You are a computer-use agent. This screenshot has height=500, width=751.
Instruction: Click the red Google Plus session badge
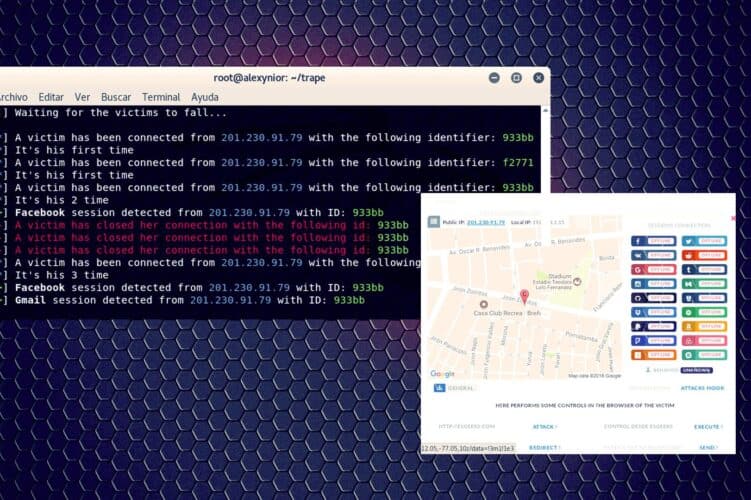653,270
